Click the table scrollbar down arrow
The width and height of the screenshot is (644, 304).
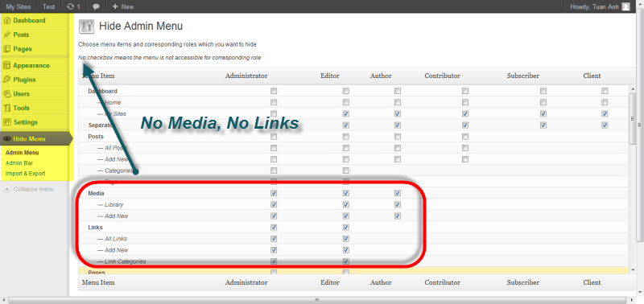(x=633, y=269)
